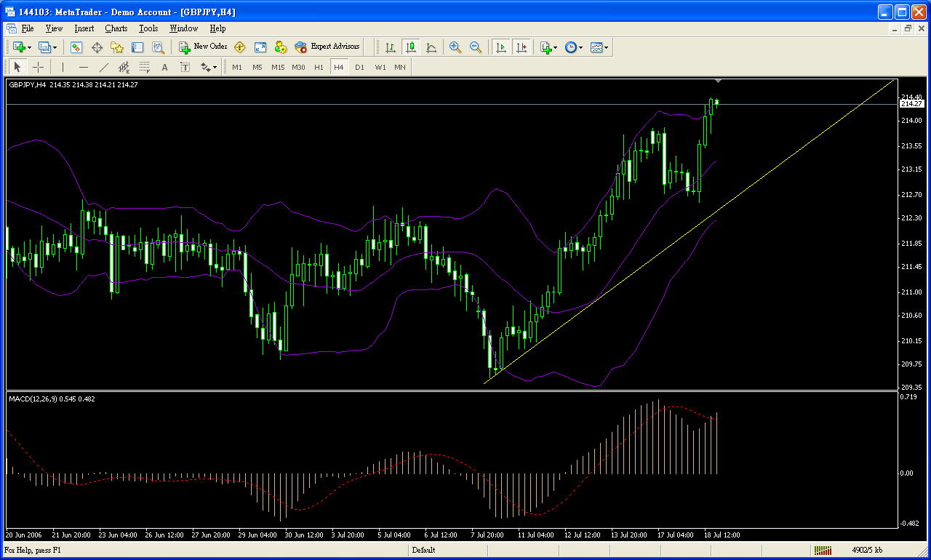
Task: Switch the chart to full screen mode
Action: coord(260,47)
